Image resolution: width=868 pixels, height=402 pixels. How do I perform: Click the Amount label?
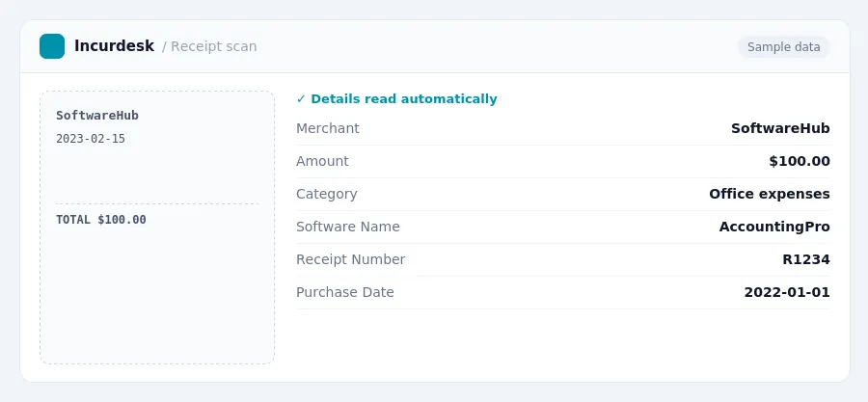[x=322, y=161]
